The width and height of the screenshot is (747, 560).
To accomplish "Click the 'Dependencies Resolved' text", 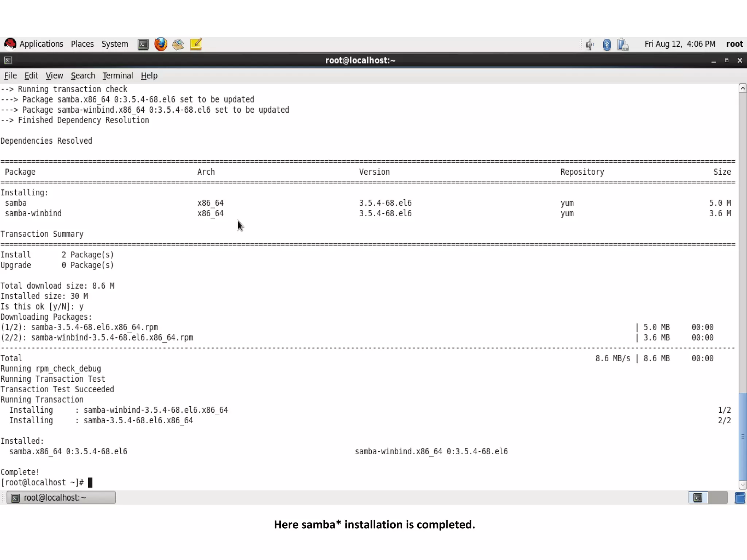I will coord(46,141).
